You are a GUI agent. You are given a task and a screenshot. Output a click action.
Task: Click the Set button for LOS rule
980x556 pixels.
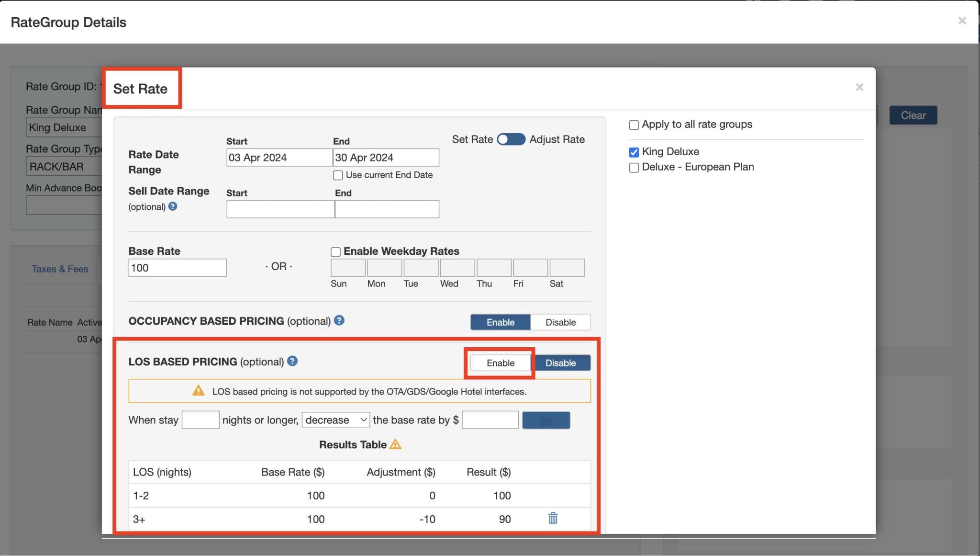pos(546,420)
